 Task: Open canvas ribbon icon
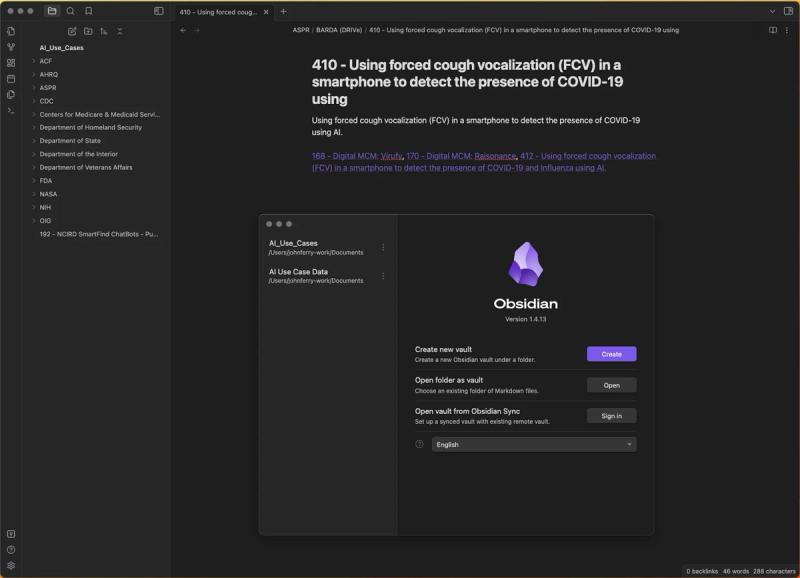11,63
